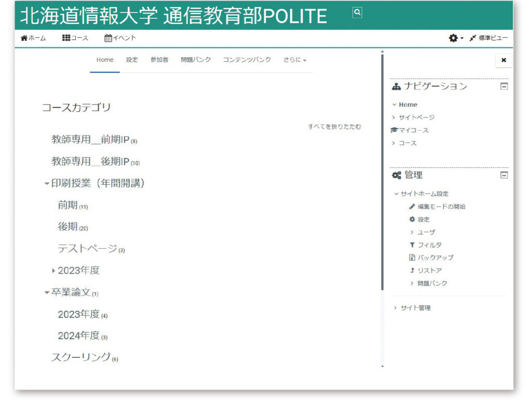Click コース in top menu
This screenshot has height=400, width=532.
pyautogui.click(x=79, y=38)
